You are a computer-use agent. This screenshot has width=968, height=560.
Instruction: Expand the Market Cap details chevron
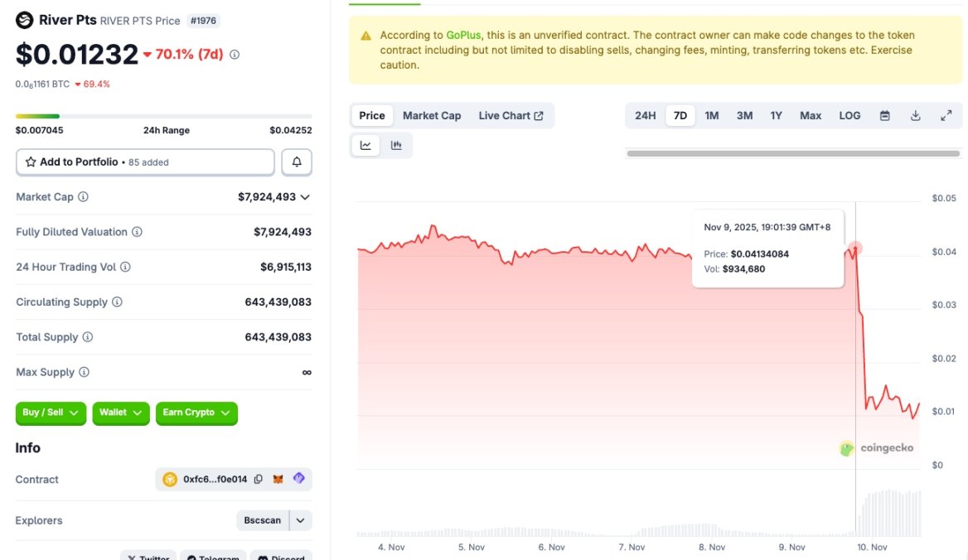tap(306, 196)
